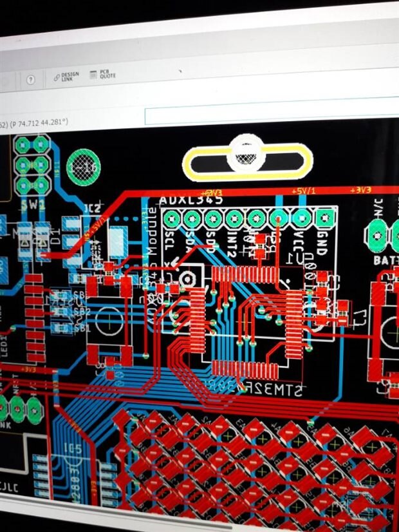Click the INT2 pin pad of ADXL345
The width and height of the screenshot is (399, 532).
[x=235, y=219]
